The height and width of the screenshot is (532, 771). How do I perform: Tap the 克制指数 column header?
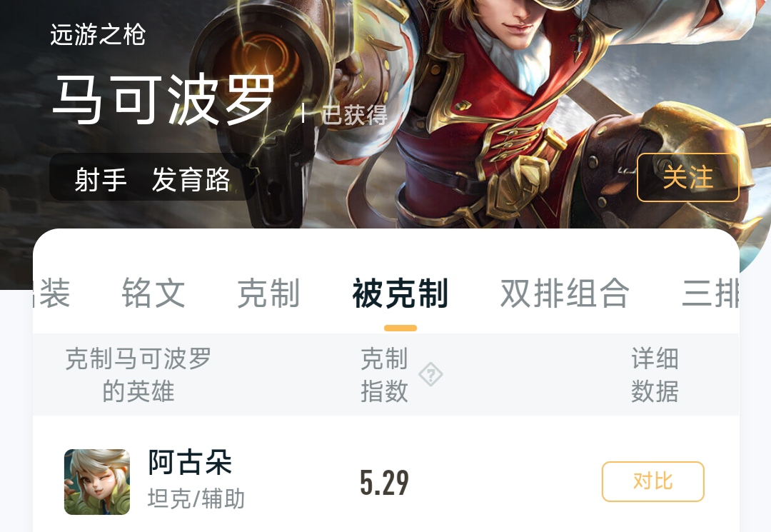[385, 375]
